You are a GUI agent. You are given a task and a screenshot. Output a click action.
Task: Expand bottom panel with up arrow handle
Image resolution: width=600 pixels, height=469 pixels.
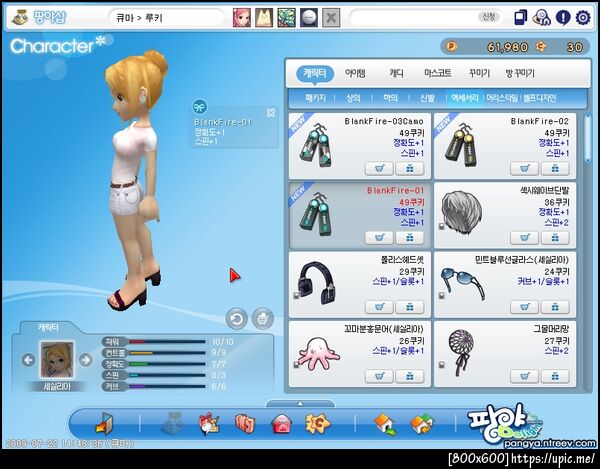pos(300,403)
